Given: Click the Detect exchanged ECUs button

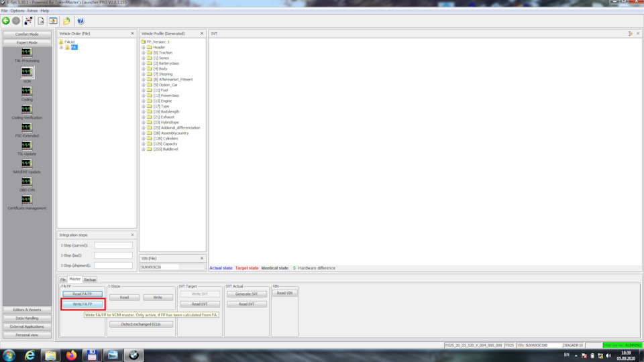Looking at the screenshot, I should (x=141, y=324).
